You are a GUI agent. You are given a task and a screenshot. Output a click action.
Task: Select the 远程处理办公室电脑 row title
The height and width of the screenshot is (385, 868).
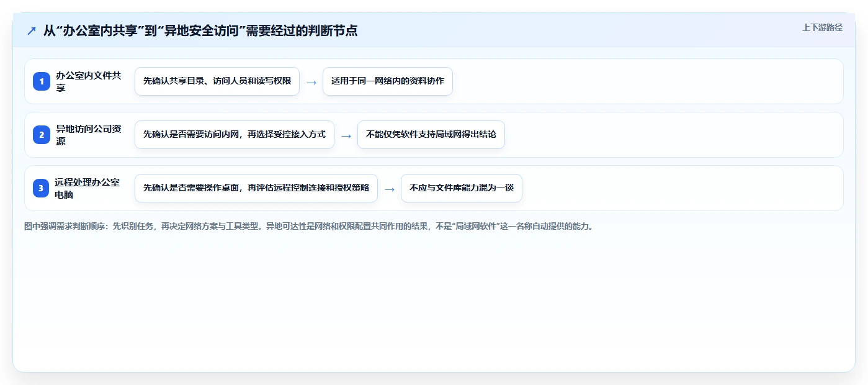(88, 188)
